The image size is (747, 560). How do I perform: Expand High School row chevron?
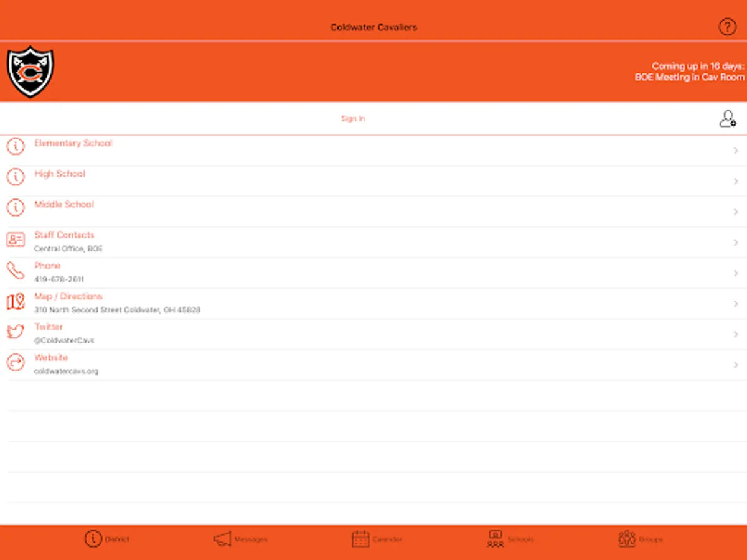[736, 181]
